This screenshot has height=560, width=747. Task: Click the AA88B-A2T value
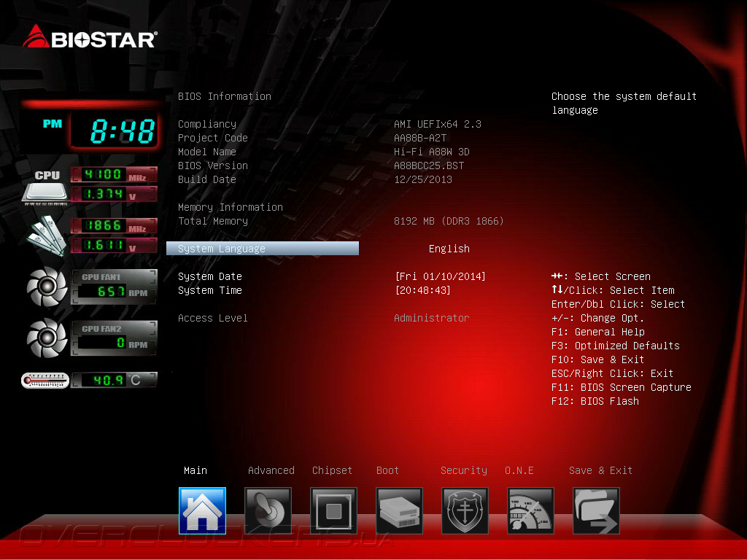tap(420, 138)
